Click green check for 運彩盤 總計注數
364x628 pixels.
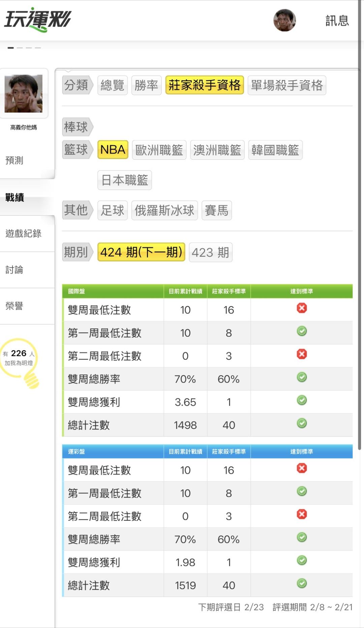[x=302, y=583]
